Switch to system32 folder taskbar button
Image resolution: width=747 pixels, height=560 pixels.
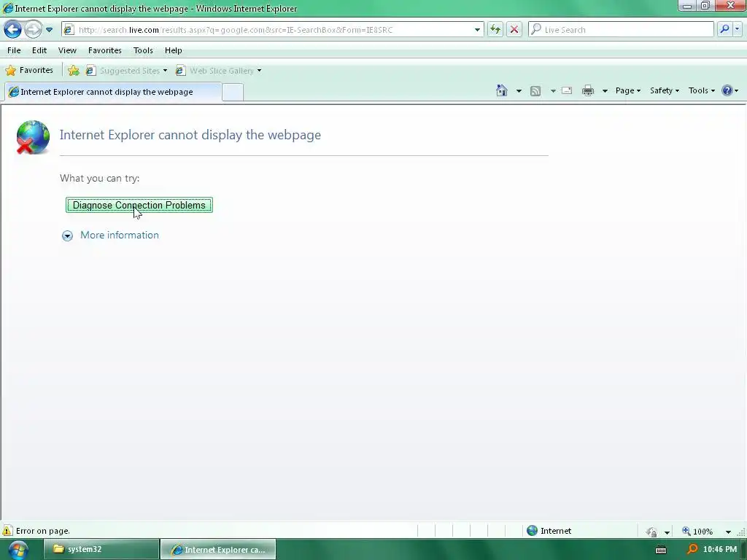(101, 549)
